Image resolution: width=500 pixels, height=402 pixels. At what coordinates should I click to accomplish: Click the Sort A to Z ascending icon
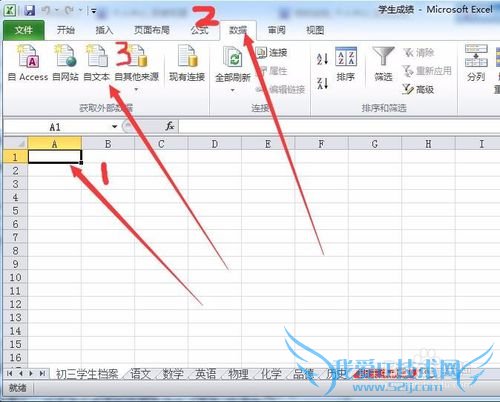point(322,59)
